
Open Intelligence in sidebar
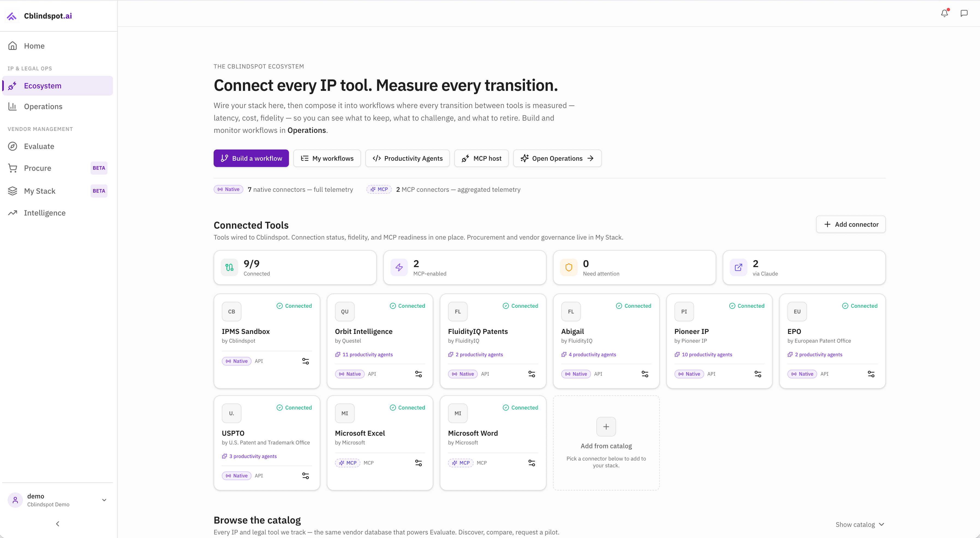tap(58, 213)
